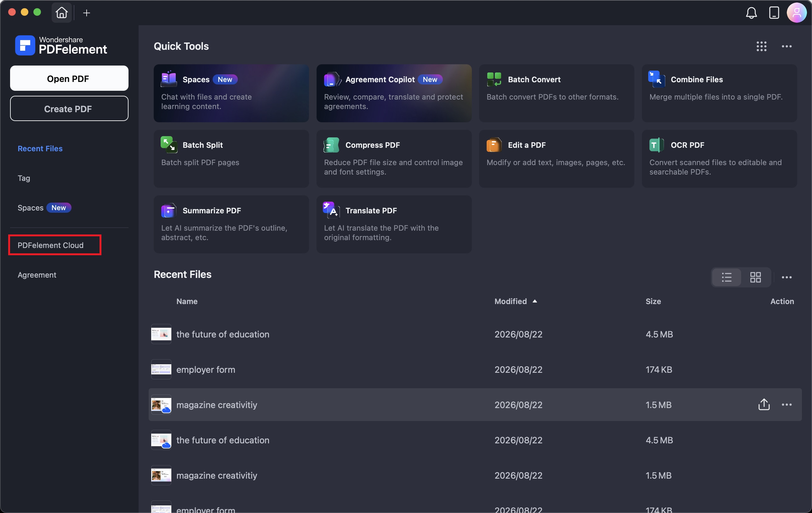Click the Size column header

point(653,301)
